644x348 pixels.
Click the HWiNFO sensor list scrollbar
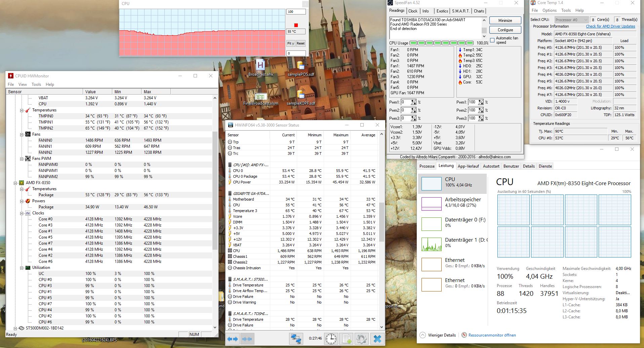click(x=381, y=222)
